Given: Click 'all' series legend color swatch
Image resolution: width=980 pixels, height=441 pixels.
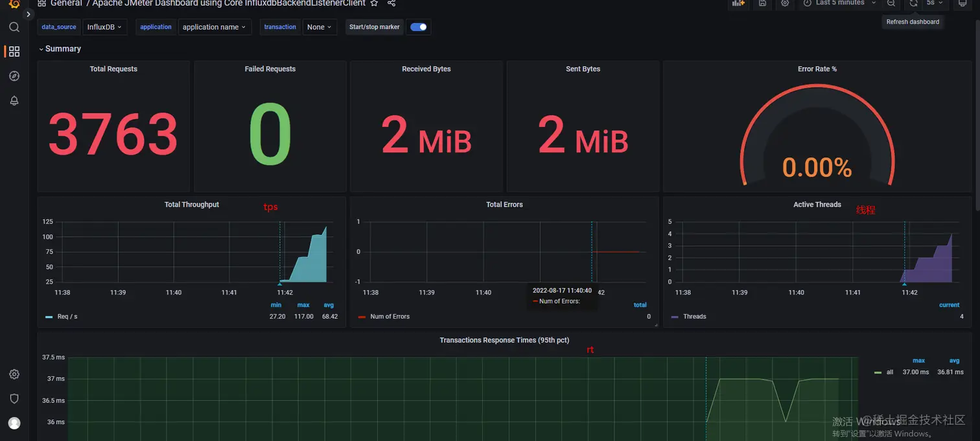Looking at the screenshot, I should (x=878, y=372).
